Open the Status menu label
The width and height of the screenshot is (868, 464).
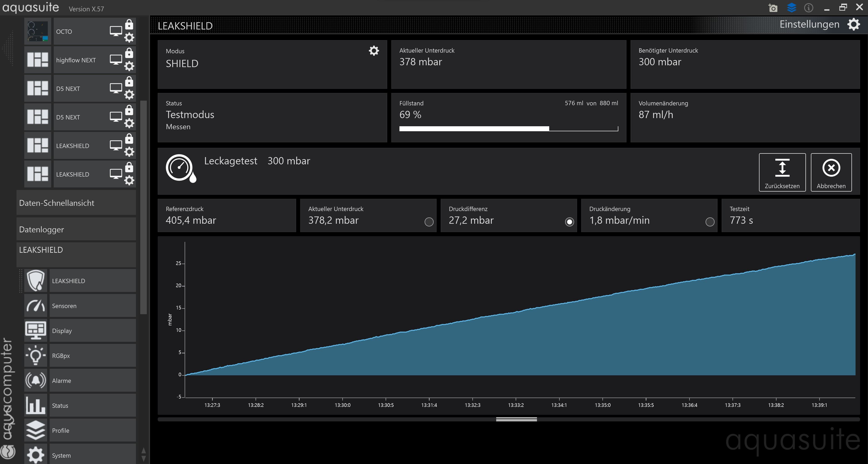click(60, 406)
